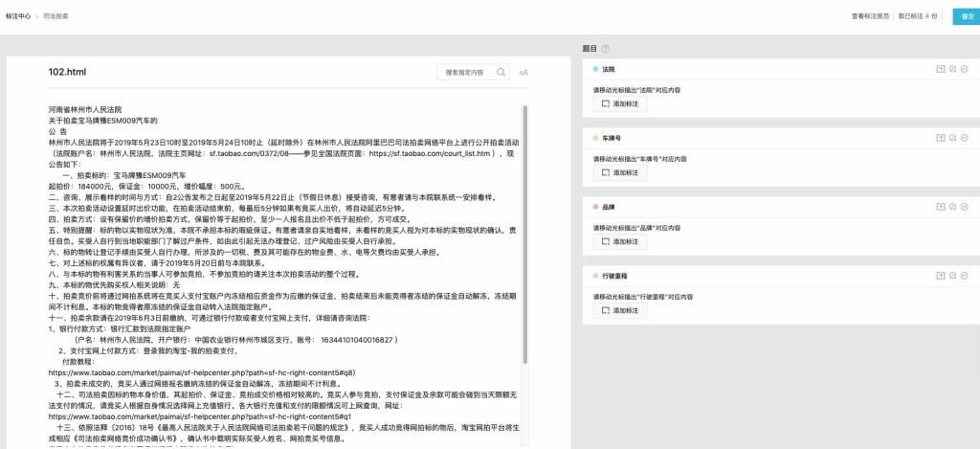980x449 pixels.
Task: Click the hint 请移动光标描出"车牌号"对应内容
Action: click(x=640, y=159)
